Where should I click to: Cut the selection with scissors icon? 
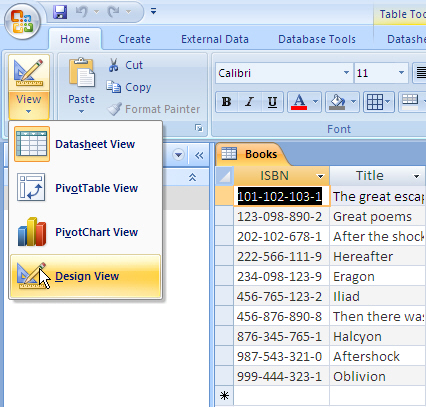125,65
